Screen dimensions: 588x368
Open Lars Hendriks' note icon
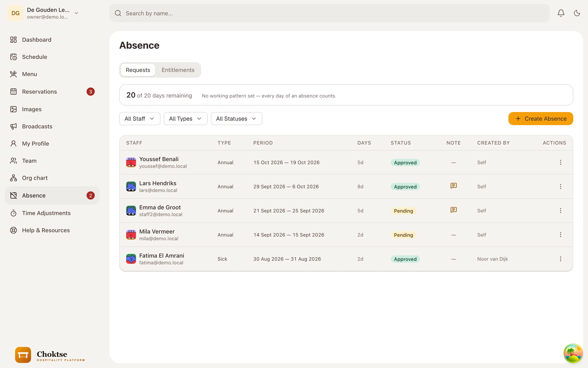[453, 186]
